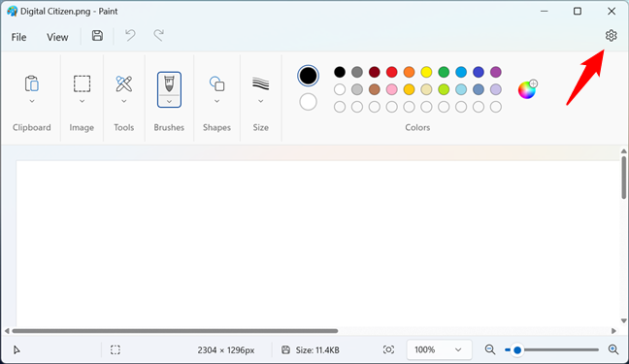Pick the gold palette color
Screen dimensions: 629x364
tap(410, 89)
